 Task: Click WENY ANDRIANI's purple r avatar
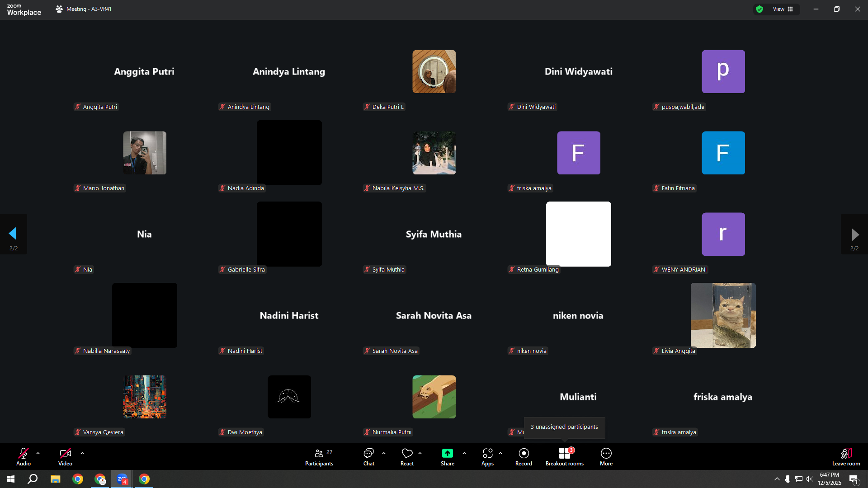723,234
